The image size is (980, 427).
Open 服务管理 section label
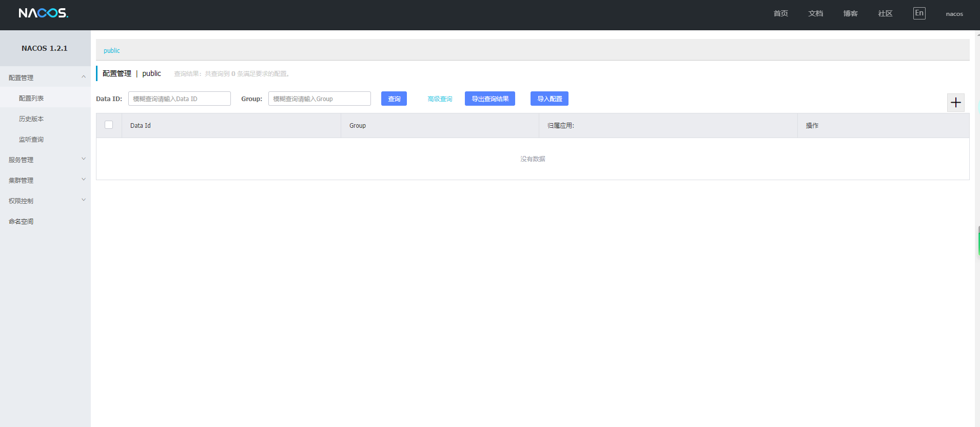(x=21, y=160)
